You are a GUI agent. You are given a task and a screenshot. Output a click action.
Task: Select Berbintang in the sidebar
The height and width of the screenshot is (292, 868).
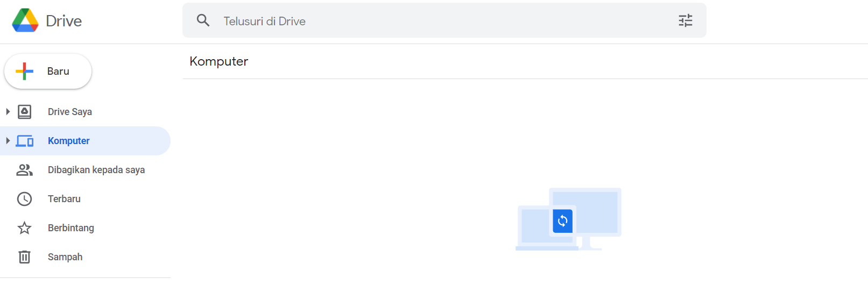click(x=70, y=228)
